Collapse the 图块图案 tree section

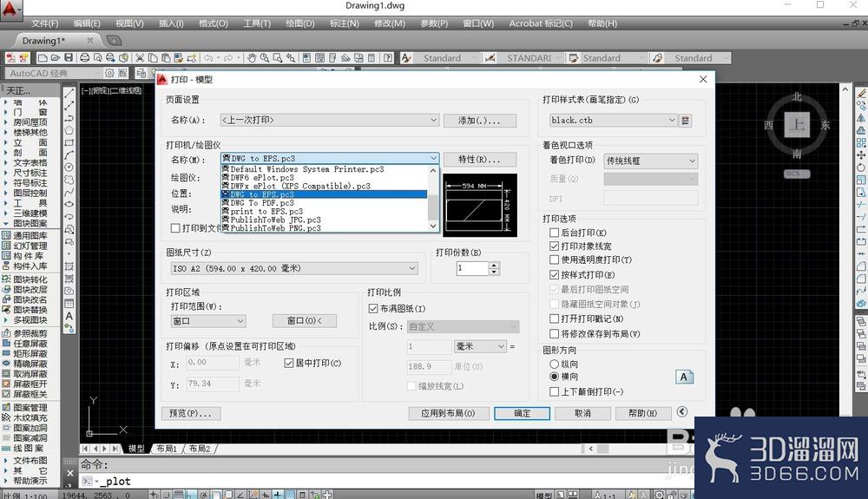coord(6,224)
